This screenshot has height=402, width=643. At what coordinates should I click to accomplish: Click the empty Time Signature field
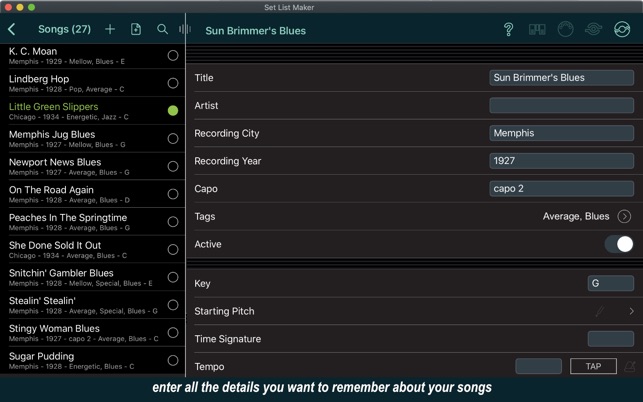611,339
